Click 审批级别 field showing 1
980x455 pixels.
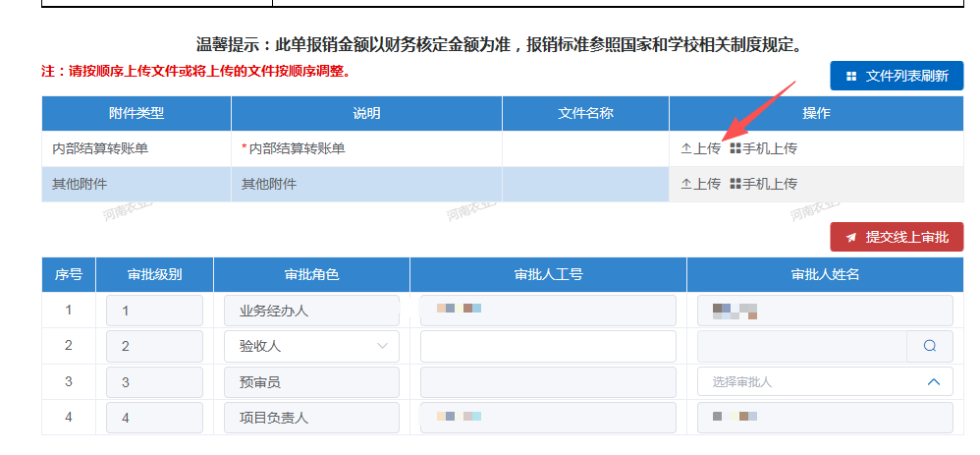point(154,311)
